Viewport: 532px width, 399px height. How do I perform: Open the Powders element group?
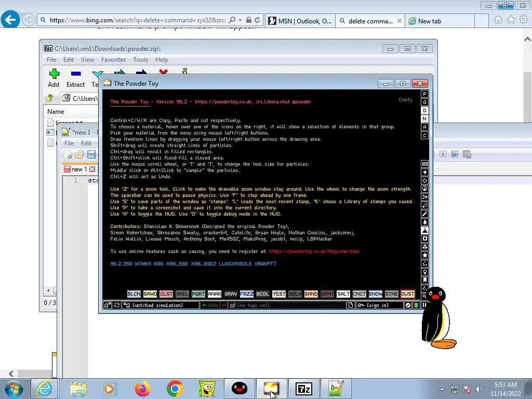pyautogui.click(x=424, y=230)
